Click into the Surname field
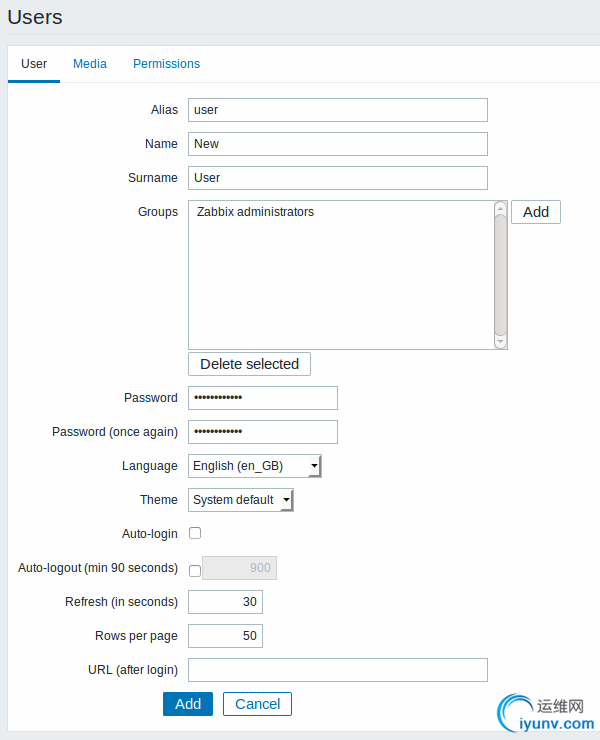600x740 pixels. pos(337,178)
